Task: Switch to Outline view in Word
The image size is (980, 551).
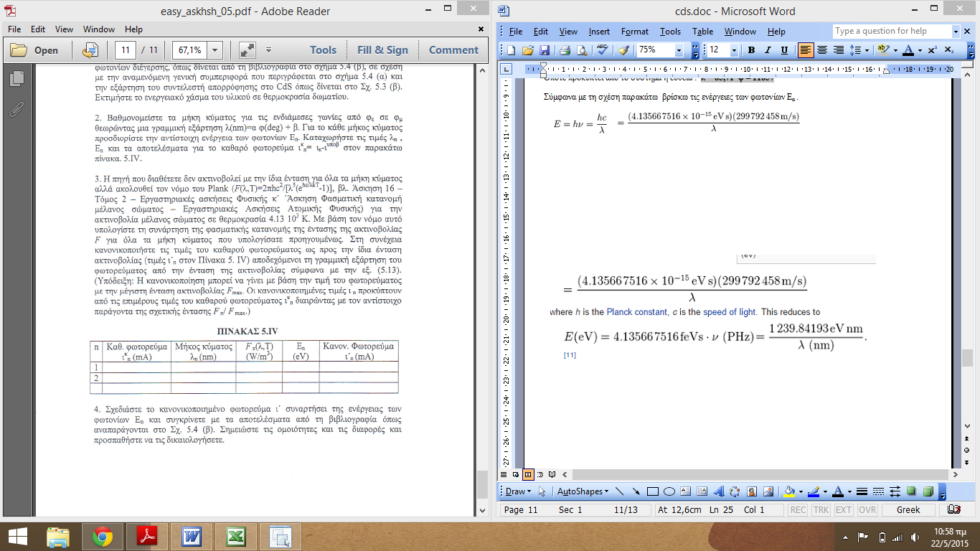Action: 540,474
